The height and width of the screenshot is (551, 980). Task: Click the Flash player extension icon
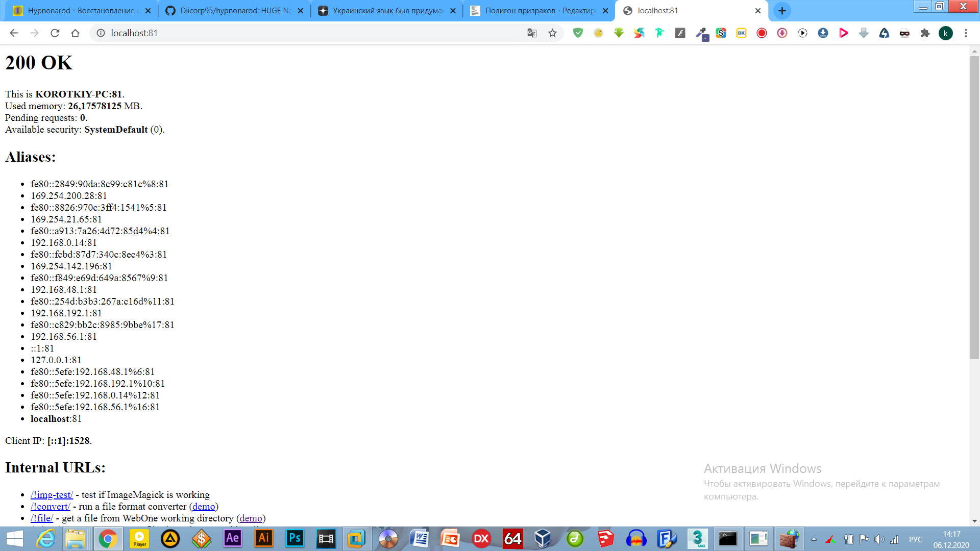coord(680,33)
